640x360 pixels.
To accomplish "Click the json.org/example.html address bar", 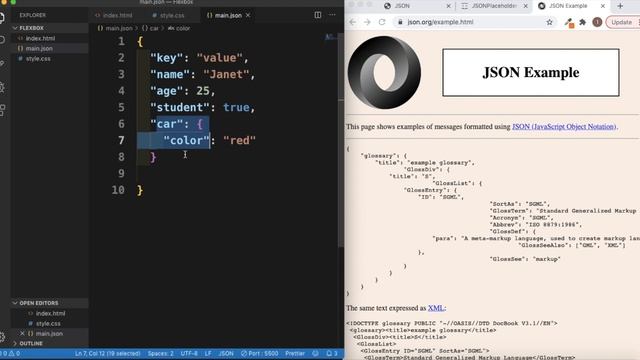I will click(473, 22).
